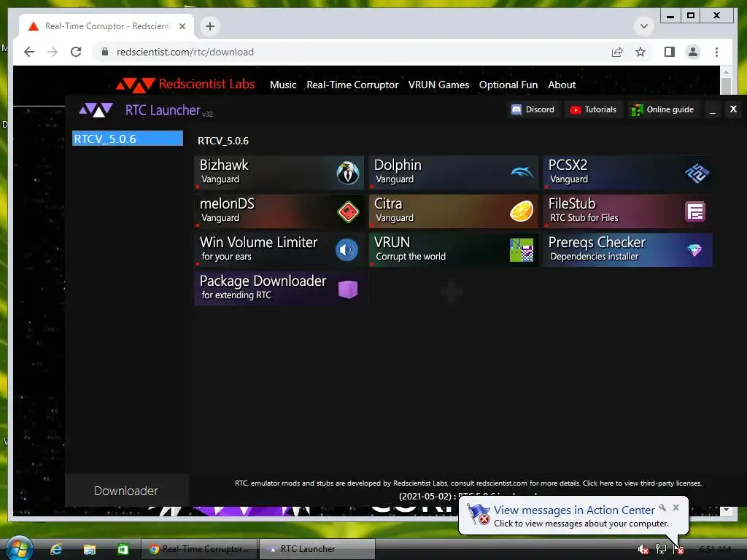The image size is (747, 560).
Task: Open Internet Explorer from taskbar
Action: pyautogui.click(x=56, y=549)
